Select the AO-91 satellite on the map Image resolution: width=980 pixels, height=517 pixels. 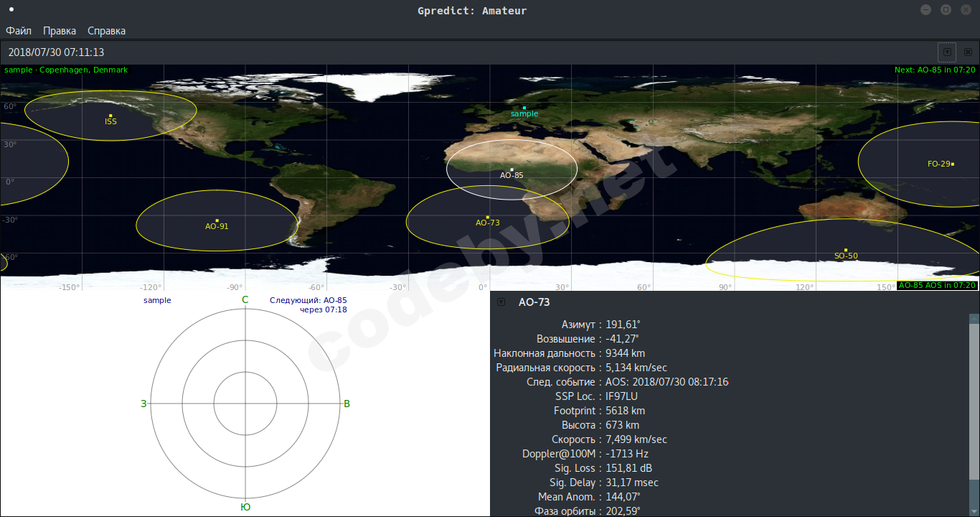(x=217, y=220)
